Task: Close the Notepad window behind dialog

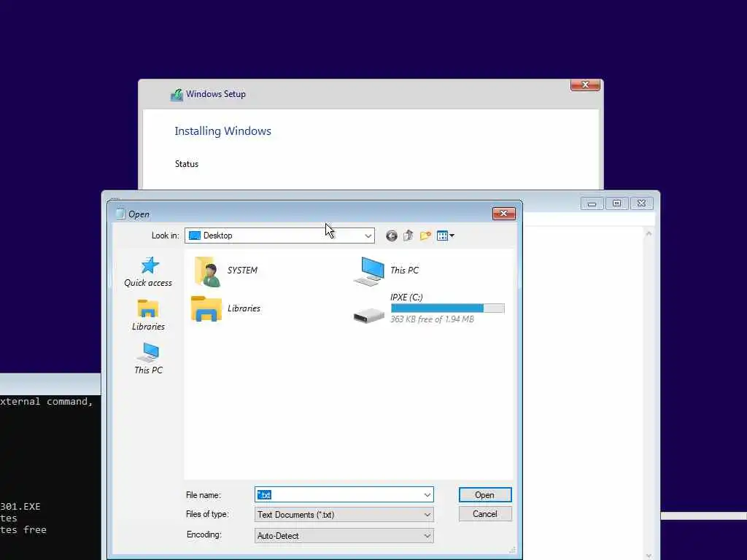Action: click(642, 204)
